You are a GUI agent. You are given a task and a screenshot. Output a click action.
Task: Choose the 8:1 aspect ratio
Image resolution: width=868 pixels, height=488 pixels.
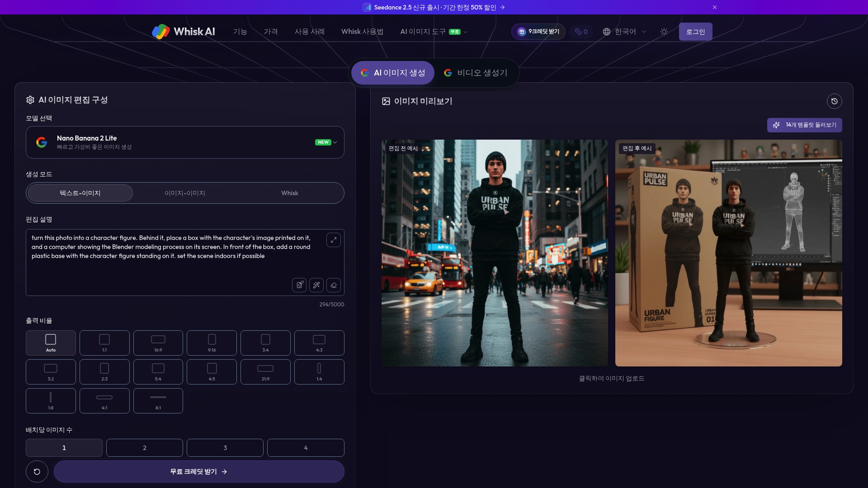coord(158,401)
